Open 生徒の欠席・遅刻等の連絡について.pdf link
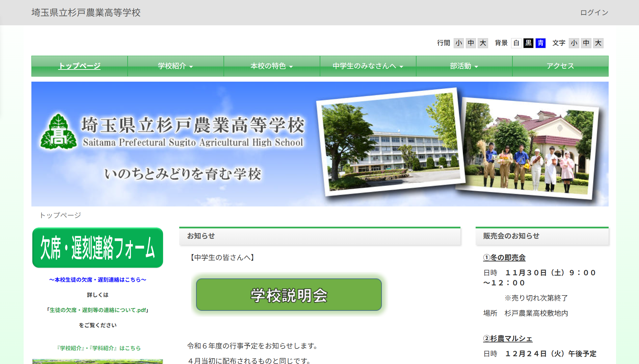639x364 pixels. click(98, 310)
